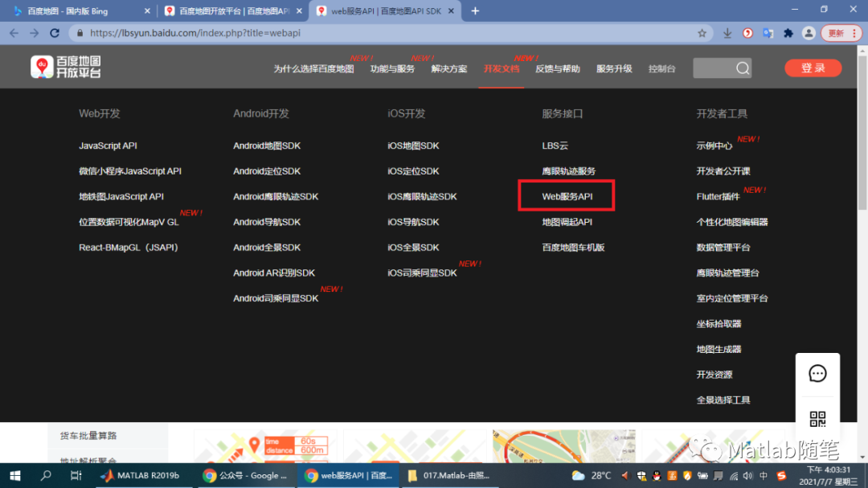868x488 pixels.
Task: Click the Baidu Map open platform logo
Action: [66, 67]
